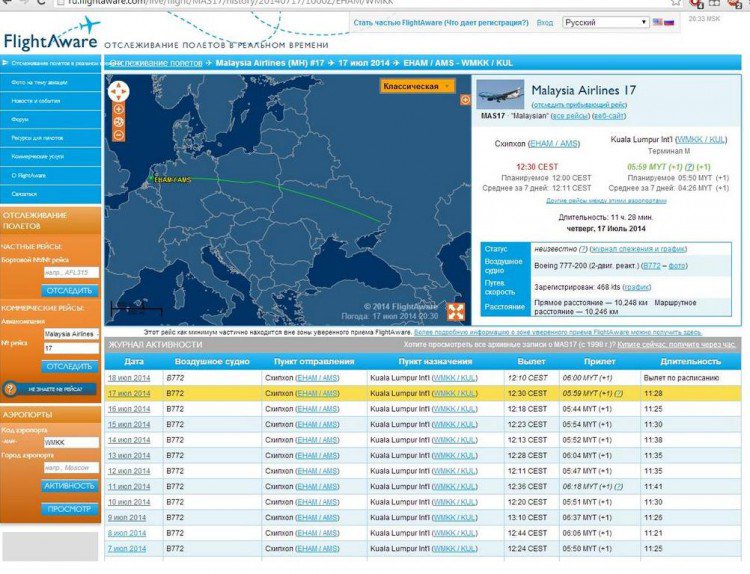Click the ПРОСМОТР button
This screenshot has width=750, height=574.
click(70, 508)
